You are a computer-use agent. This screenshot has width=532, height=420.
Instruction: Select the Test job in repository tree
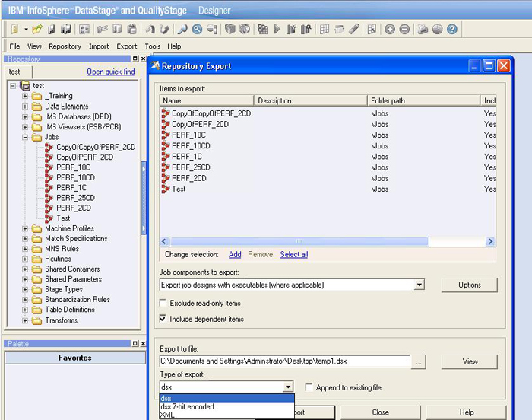click(63, 218)
